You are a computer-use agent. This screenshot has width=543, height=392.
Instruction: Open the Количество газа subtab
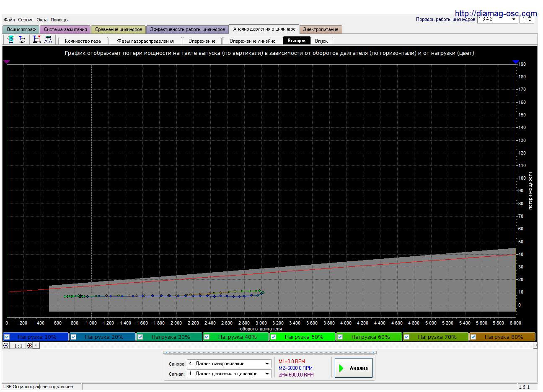[x=83, y=41]
